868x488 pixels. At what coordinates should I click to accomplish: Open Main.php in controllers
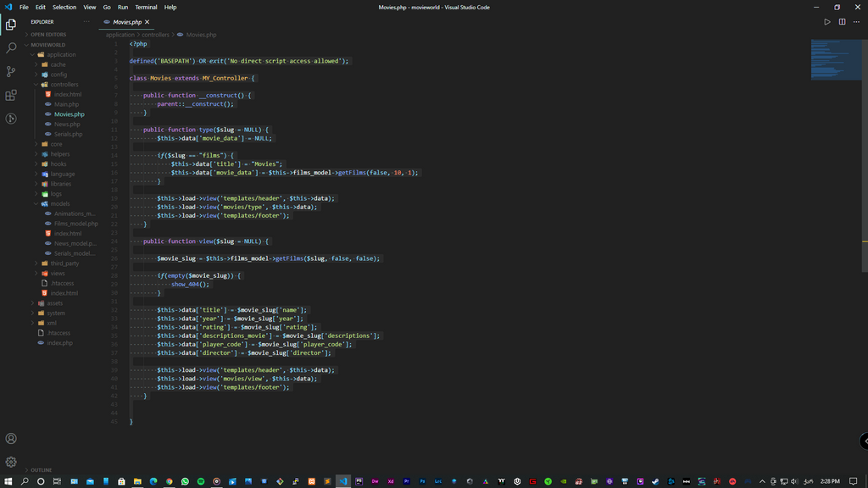pos(66,104)
